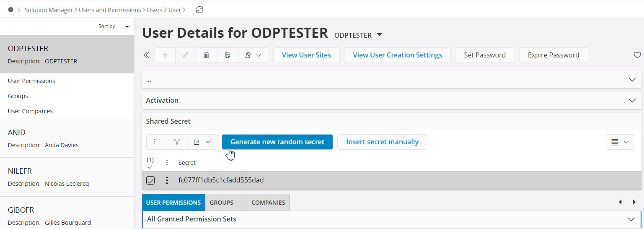Screen dimensions: 644x229
Task: Click the duplicate user icon
Action: (x=228, y=55)
